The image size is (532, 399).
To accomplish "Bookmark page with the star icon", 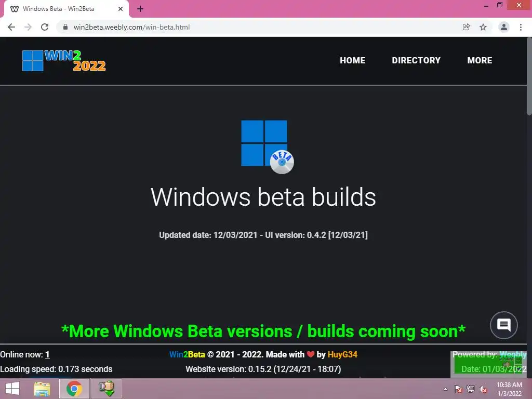I will tap(483, 27).
